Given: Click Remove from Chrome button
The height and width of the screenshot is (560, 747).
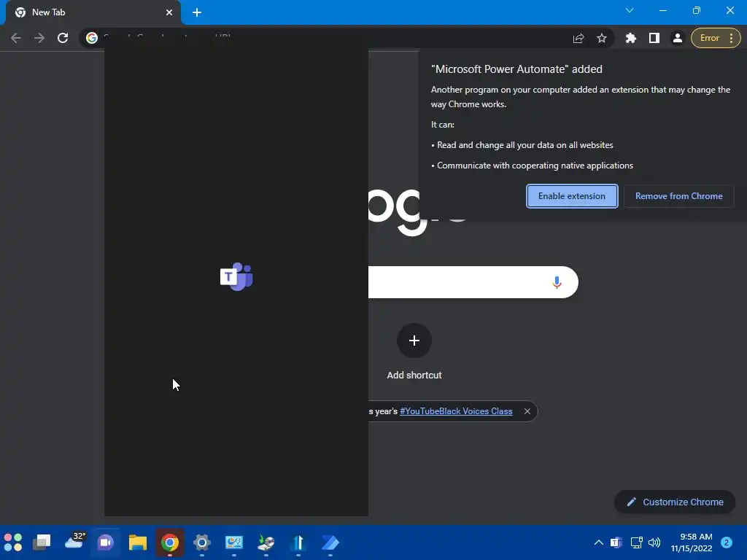Looking at the screenshot, I should point(679,196).
